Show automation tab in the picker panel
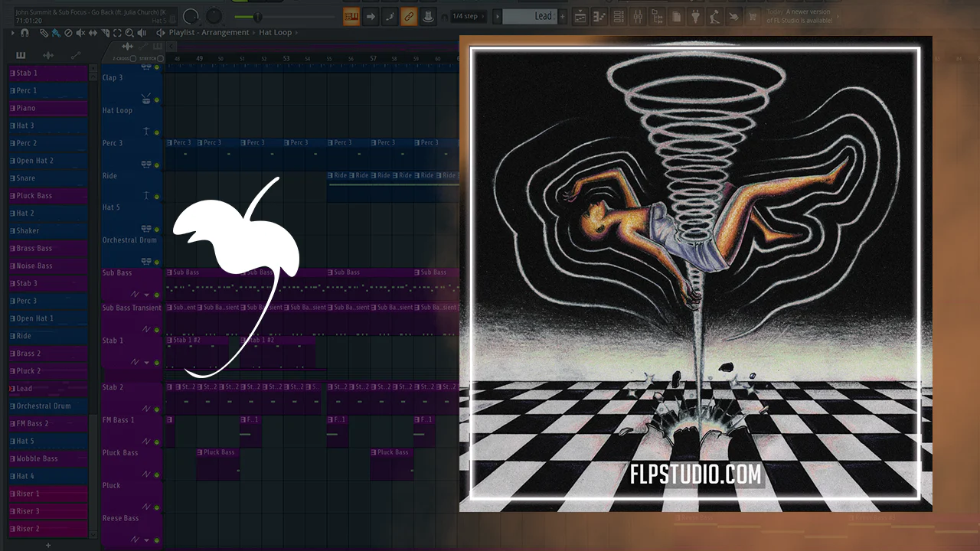Viewport: 980px width, 551px height. click(x=76, y=55)
